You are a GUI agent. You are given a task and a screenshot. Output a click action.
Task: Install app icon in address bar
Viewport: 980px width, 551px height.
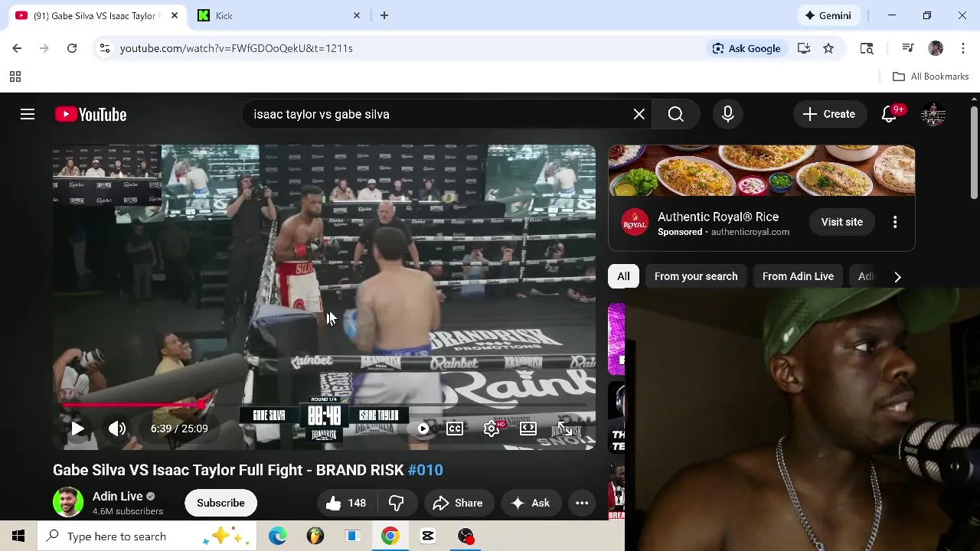(x=804, y=48)
